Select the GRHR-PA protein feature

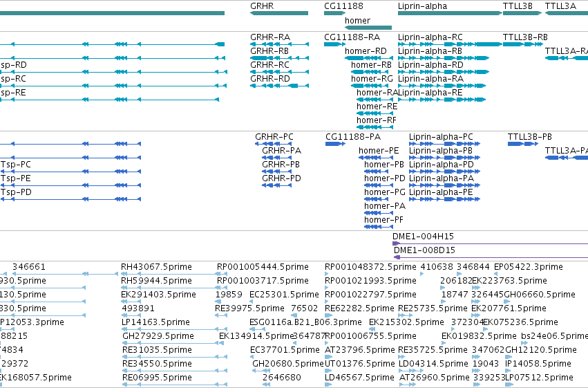coord(277,158)
